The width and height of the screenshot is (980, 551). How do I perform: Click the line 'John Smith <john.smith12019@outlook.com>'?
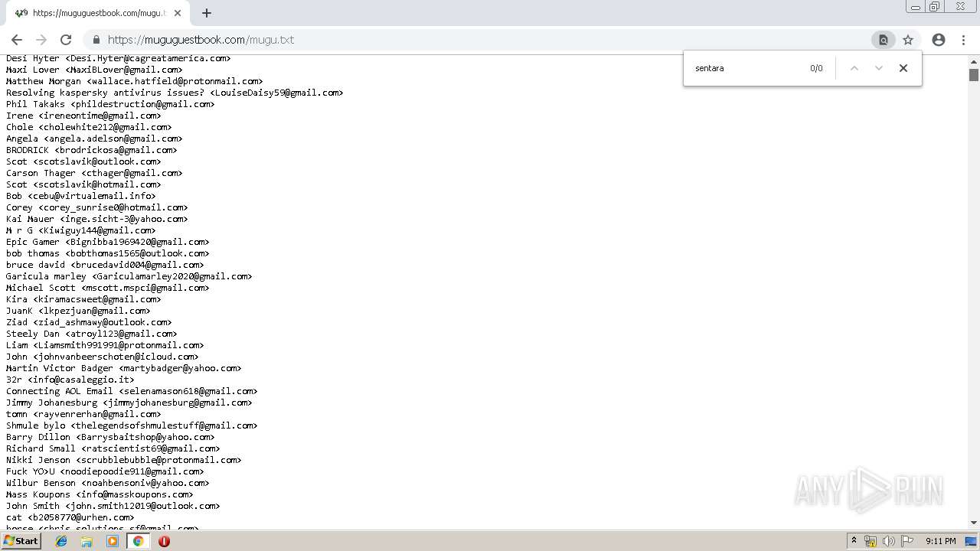(x=113, y=506)
